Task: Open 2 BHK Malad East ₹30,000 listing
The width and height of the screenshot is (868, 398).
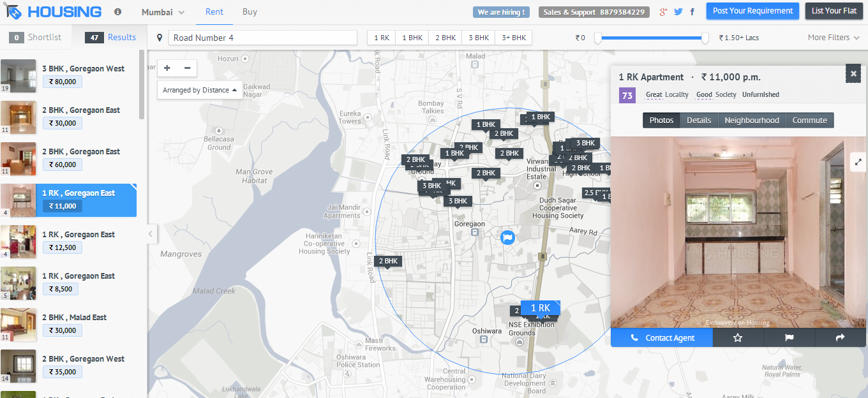Action: pyautogui.click(x=68, y=325)
